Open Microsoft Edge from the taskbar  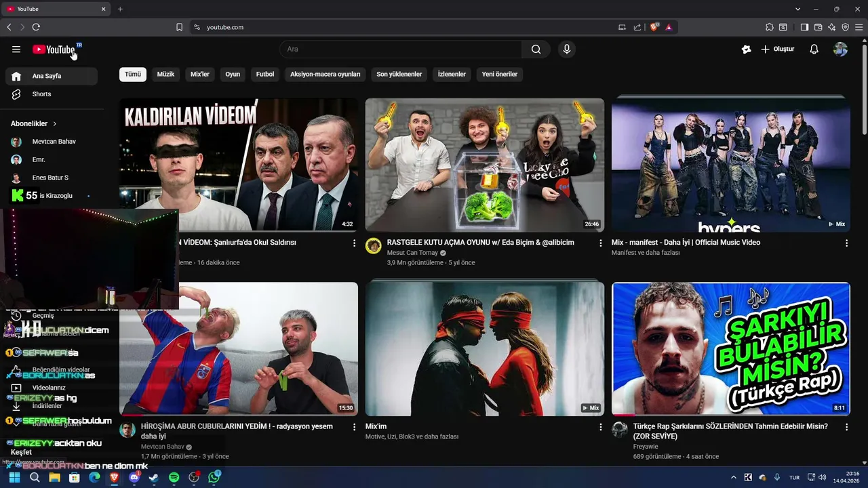[x=94, y=477]
